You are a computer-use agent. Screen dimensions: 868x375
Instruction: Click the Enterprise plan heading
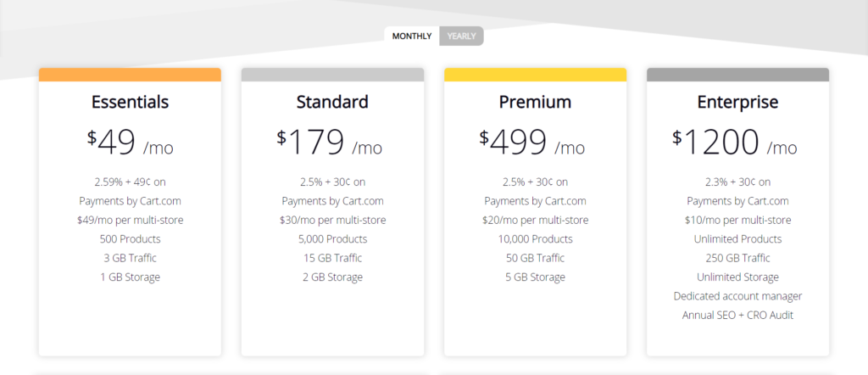(738, 102)
